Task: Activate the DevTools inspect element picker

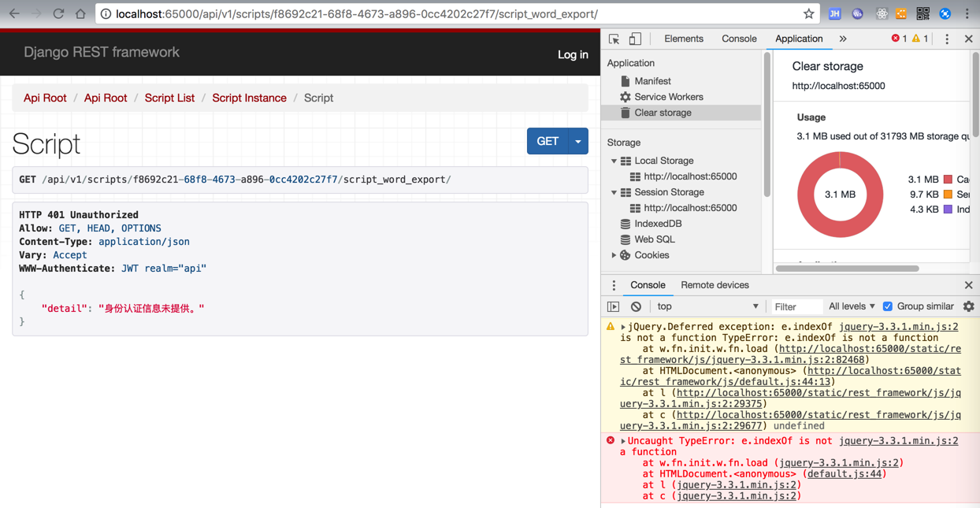Action: click(614, 39)
